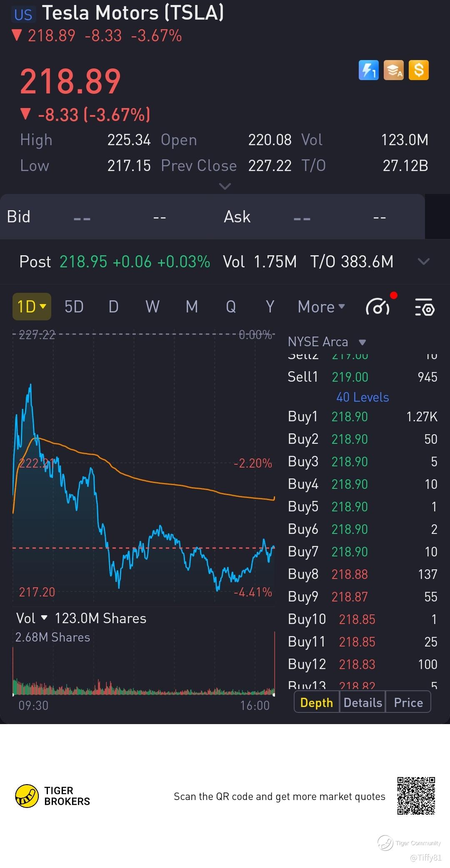Viewport: 450px width, 868px height.
Task: Switch to the W weekly chart tab
Action: pyautogui.click(x=152, y=307)
